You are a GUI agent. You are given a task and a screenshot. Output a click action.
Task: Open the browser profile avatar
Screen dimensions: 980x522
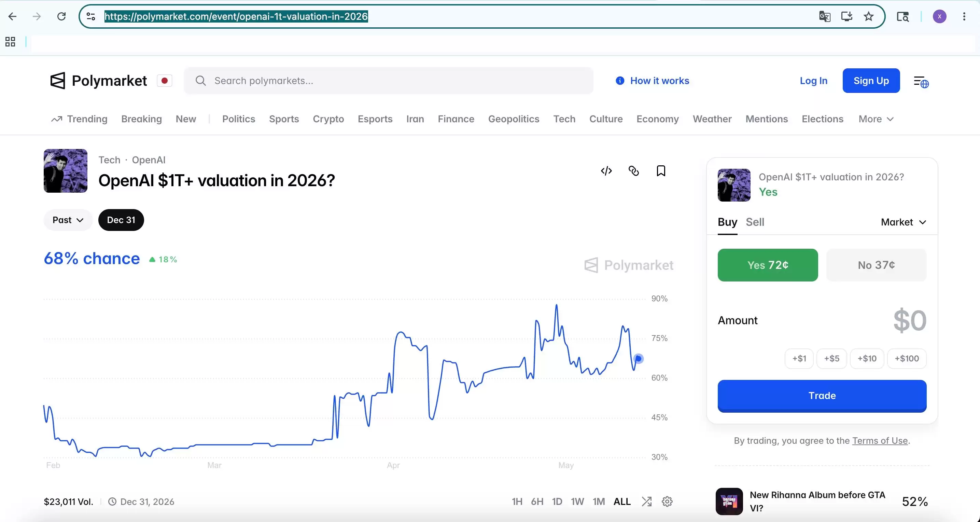pos(939,16)
